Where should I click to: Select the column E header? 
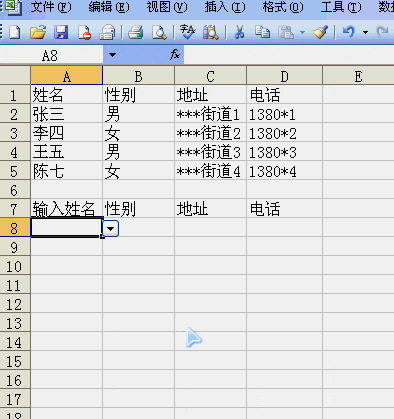pyautogui.click(x=358, y=76)
